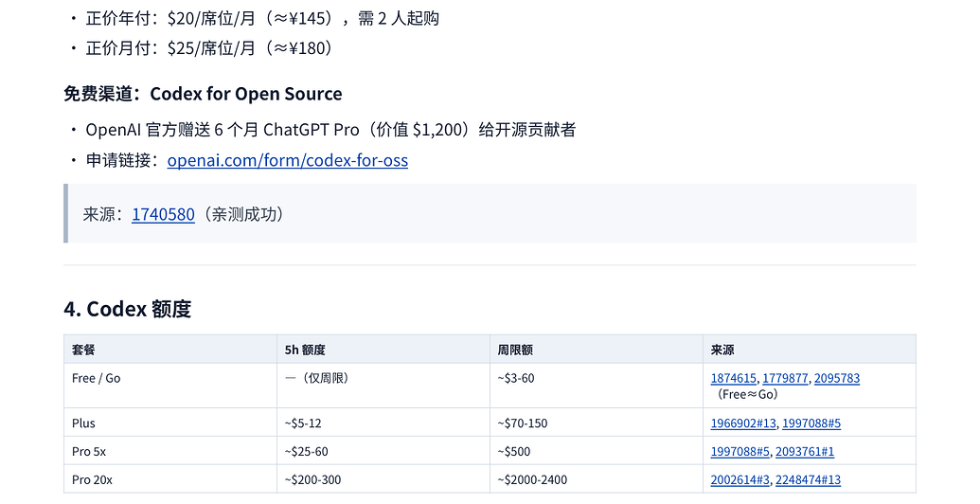Open source link 2095783
The height and width of the screenshot is (504, 980).
(837, 378)
